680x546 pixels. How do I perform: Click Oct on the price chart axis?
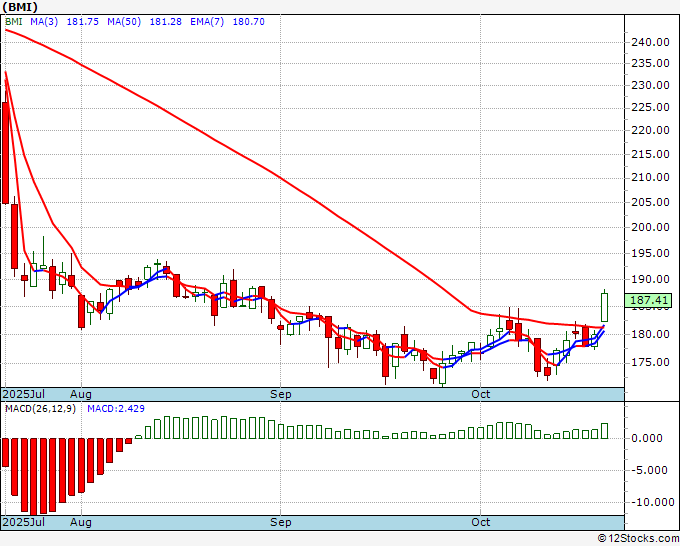click(481, 394)
